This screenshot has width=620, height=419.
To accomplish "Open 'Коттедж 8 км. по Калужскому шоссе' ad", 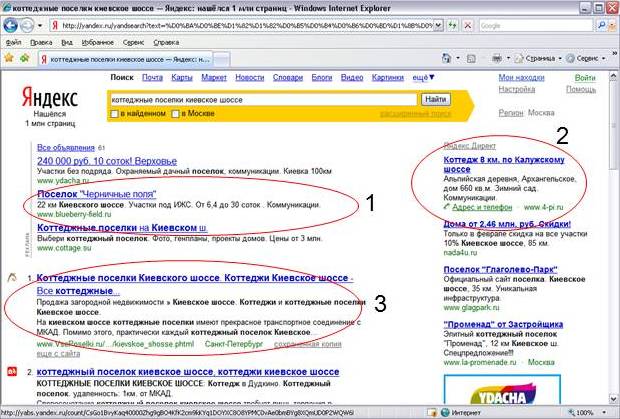I will tap(504, 164).
